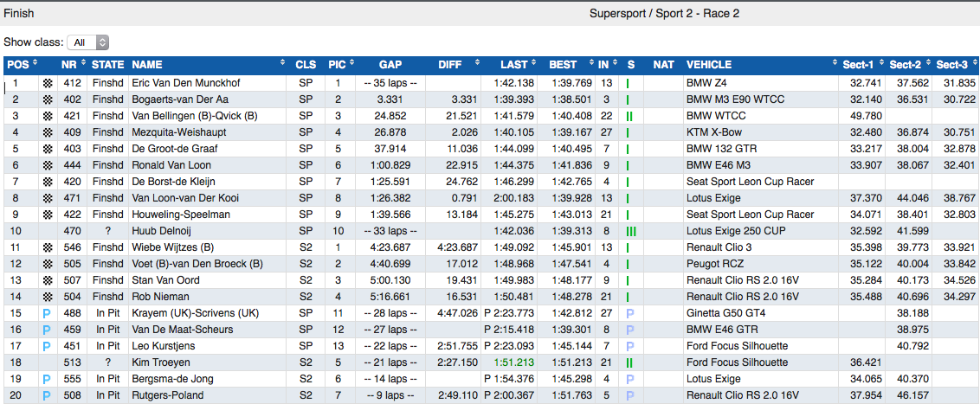The height and width of the screenshot is (404, 980).
Task: Sort by the GAP column header
Action: pos(390,65)
